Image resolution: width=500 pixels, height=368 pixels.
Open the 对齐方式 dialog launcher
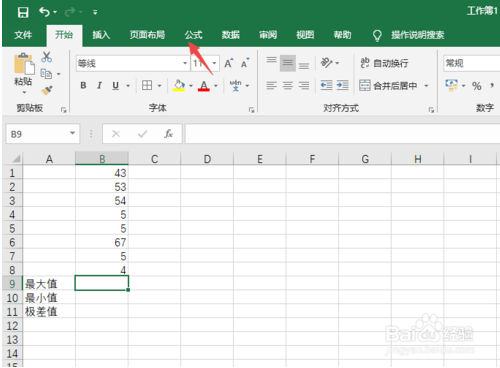[431, 110]
